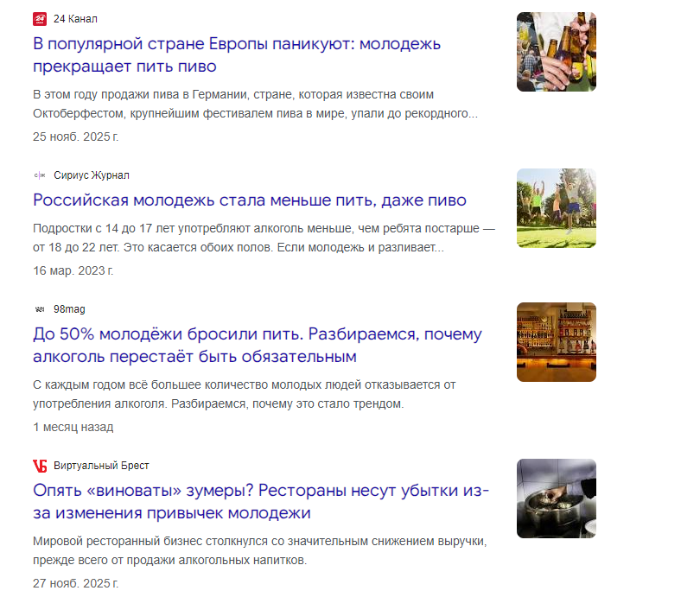Click the date '16 мар. 2023 г.'
The height and width of the screenshot is (597, 700).
pyautogui.click(x=73, y=270)
